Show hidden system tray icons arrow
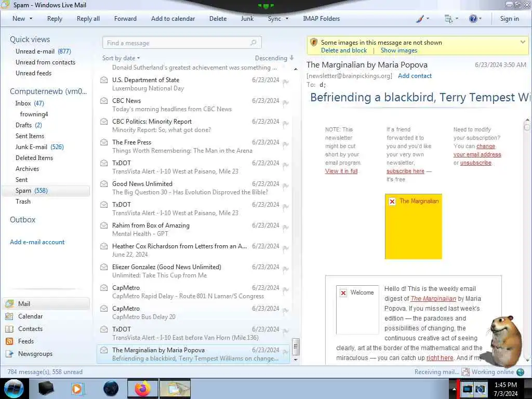This screenshot has height=399, width=532. tap(453, 389)
